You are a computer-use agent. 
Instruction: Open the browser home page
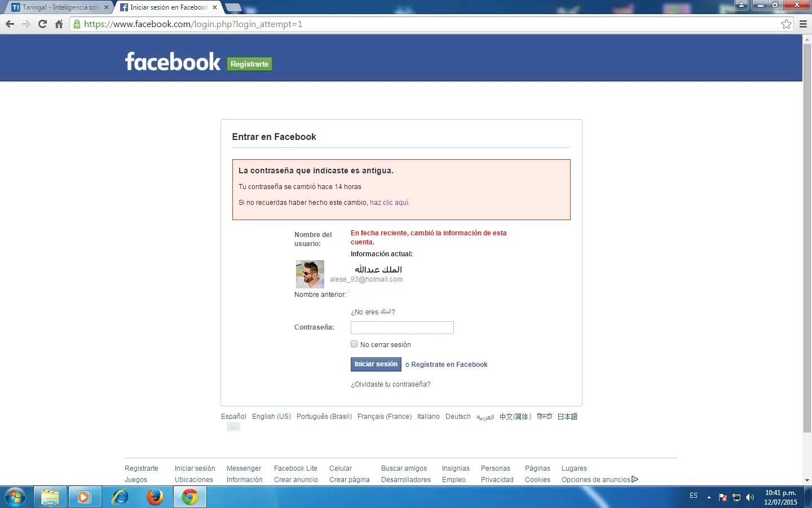pyautogui.click(x=59, y=24)
